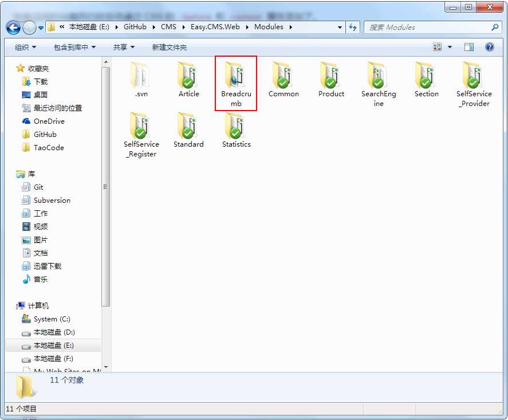Screen dimensions: 508x420
Task: Open the SelfService_Provider folder
Action: click(474, 84)
